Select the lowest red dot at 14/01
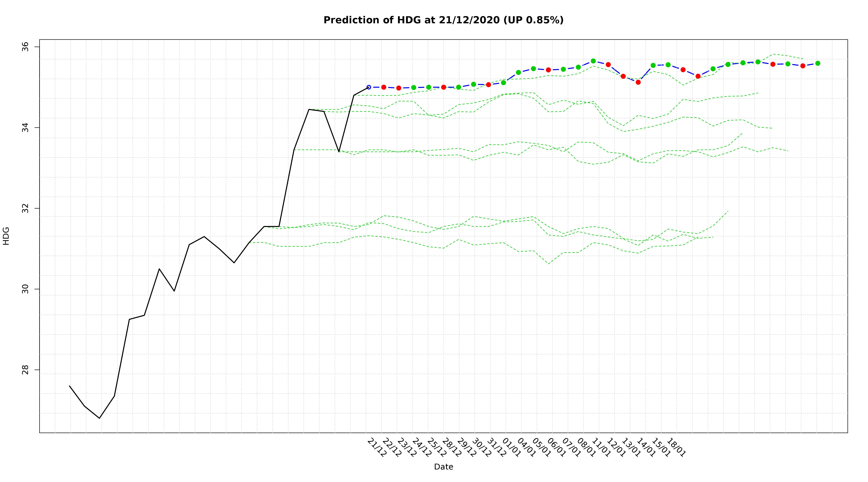 click(x=638, y=82)
